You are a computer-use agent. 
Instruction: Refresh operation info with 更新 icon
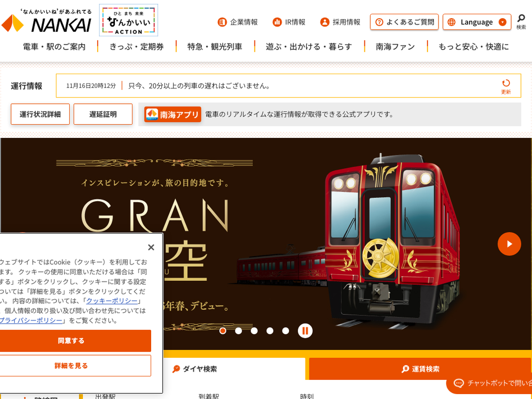[x=506, y=86]
